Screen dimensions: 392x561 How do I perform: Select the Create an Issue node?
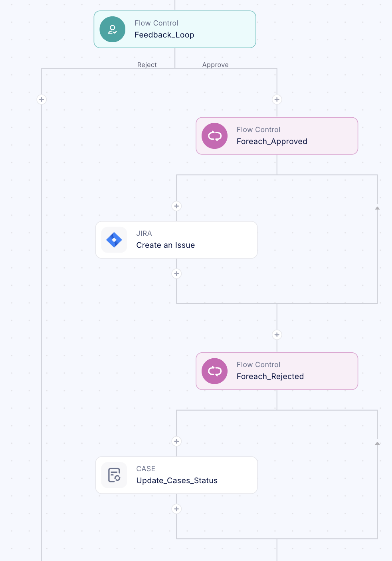176,240
